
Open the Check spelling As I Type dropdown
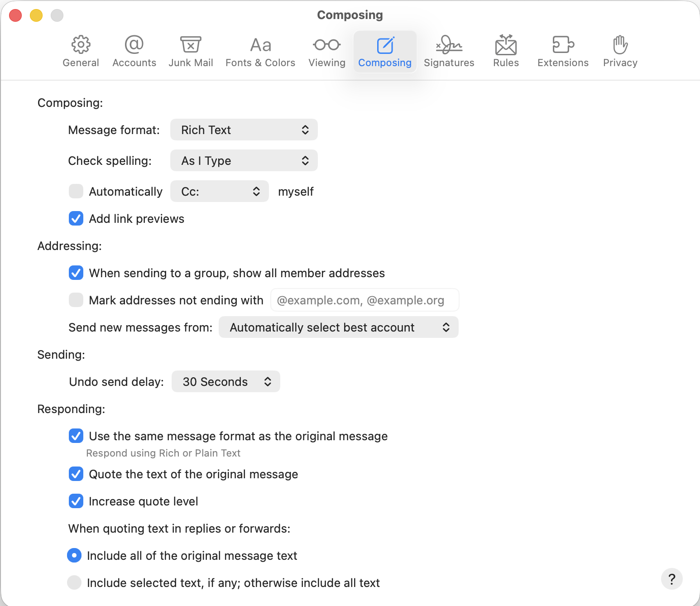tap(244, 161)
